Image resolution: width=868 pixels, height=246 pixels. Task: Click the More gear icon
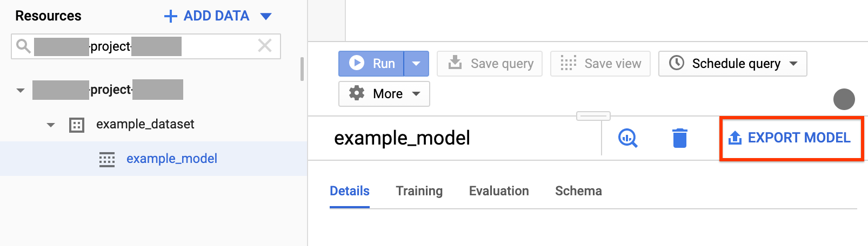point(357,93)
